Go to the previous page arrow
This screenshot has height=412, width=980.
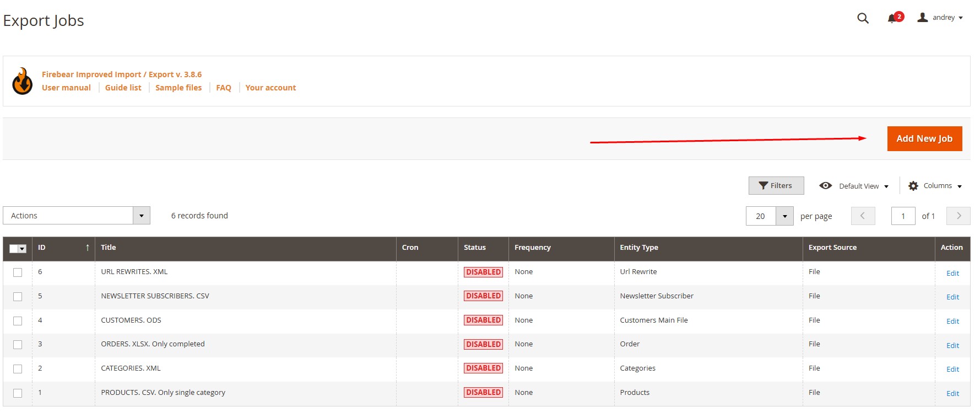(863, 216)
